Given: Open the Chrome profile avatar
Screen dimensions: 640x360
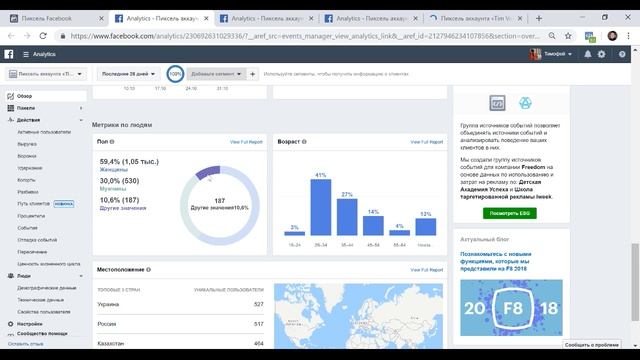Looking at the screenshot, I should [612, 36].
